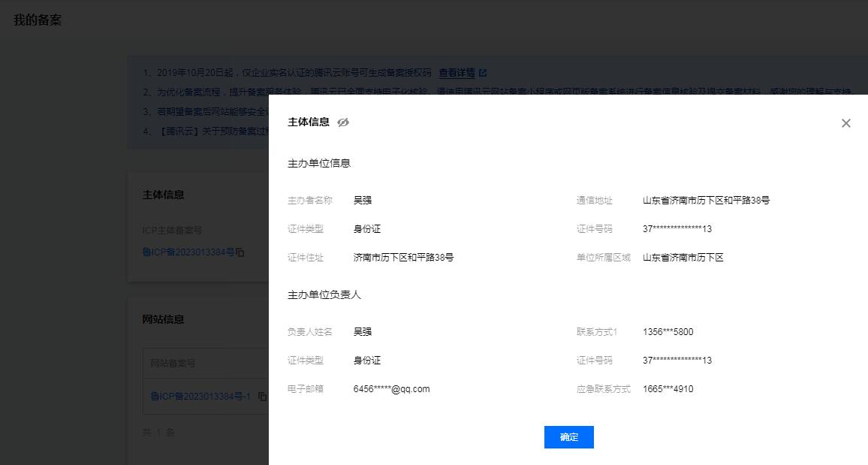This screenshot has width=868, height=465.
Task: Click the 应急联系方式 field label
Action: point(604,388)
